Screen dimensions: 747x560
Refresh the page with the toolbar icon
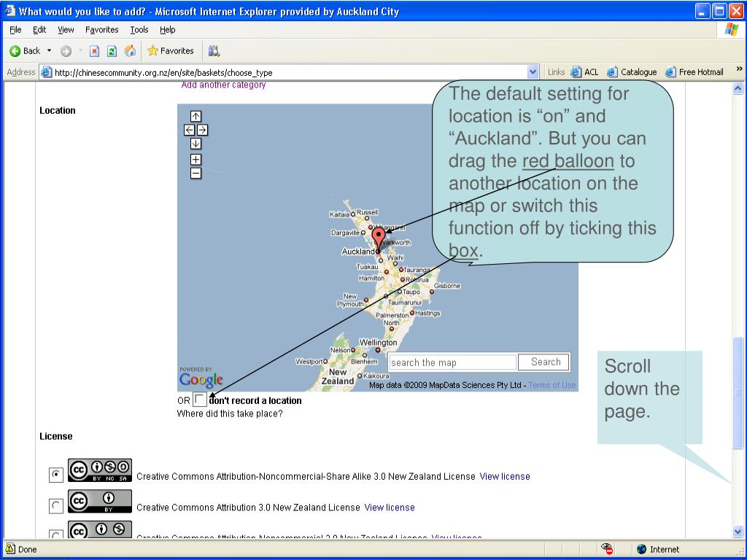112,51
